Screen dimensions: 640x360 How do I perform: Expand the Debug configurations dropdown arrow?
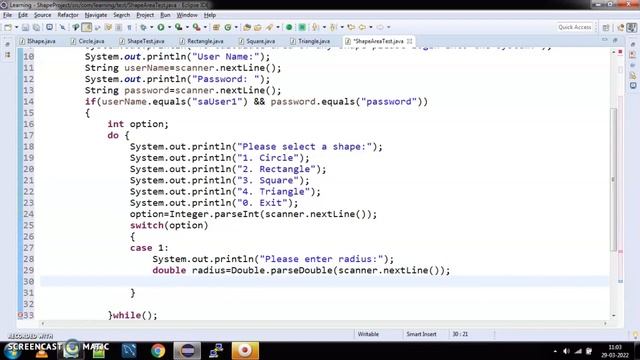point(151,27)
